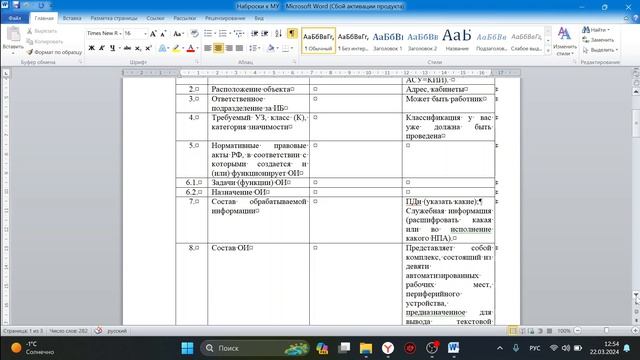Viewport: 640px width, 360px height.
Task: Click the cell text 'Расположение объекта'
Action: [250, 89]
